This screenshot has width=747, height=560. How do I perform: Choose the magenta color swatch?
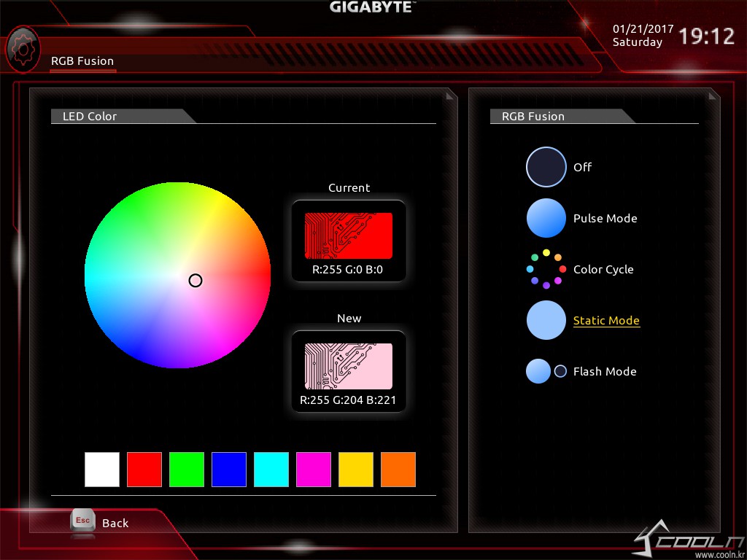tap(314, 470)
